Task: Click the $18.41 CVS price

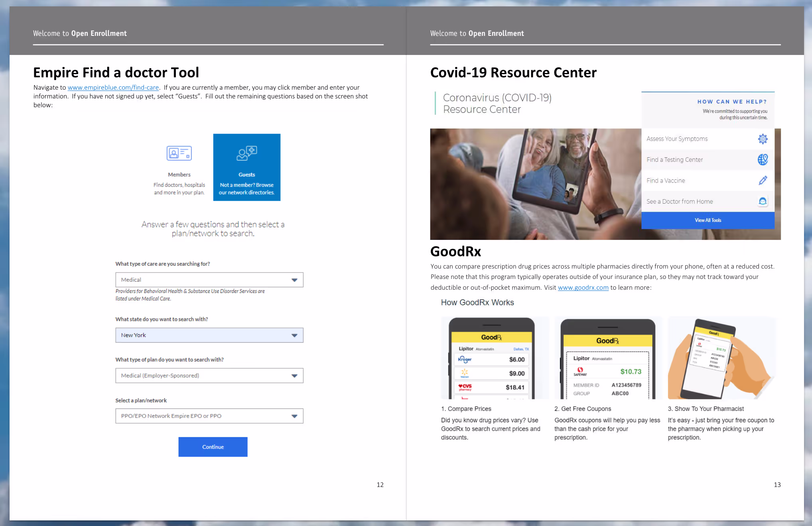Action: click(515, 387)
